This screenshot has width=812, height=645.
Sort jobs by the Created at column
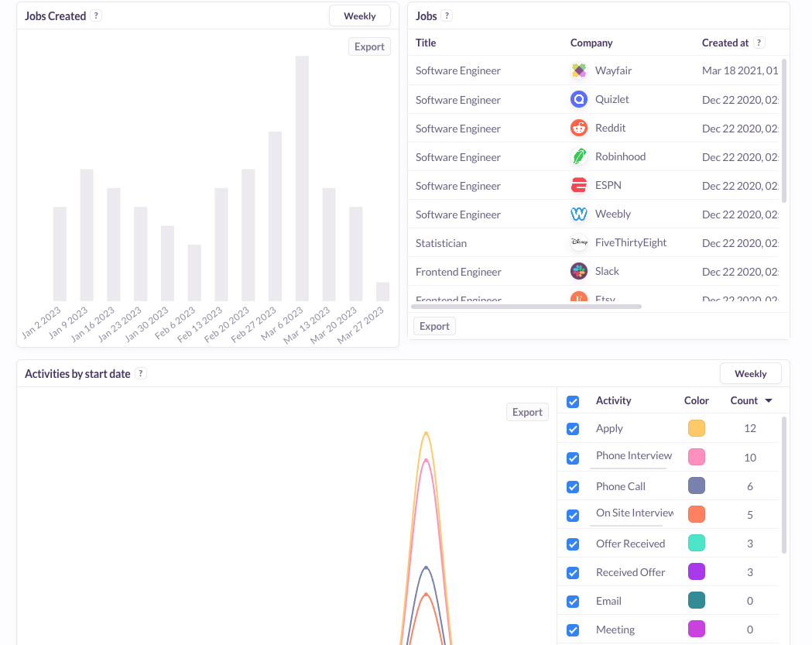click(725, 43)
